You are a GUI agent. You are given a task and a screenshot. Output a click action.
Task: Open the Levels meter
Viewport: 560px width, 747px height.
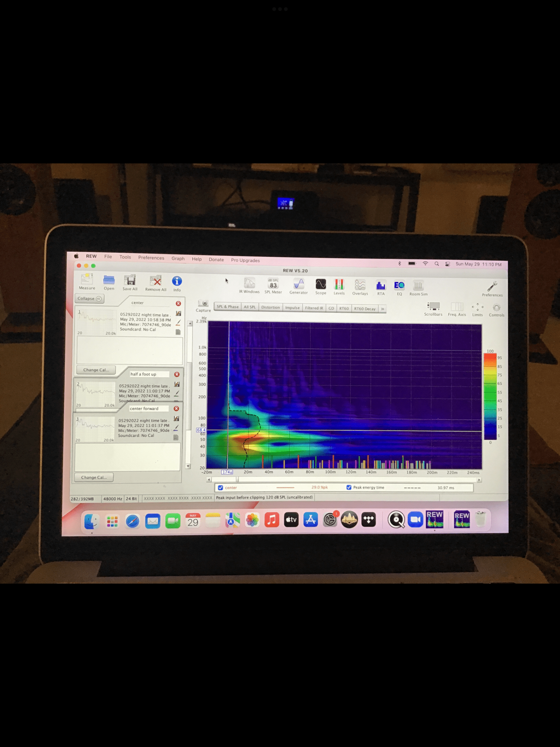[339, 287]
